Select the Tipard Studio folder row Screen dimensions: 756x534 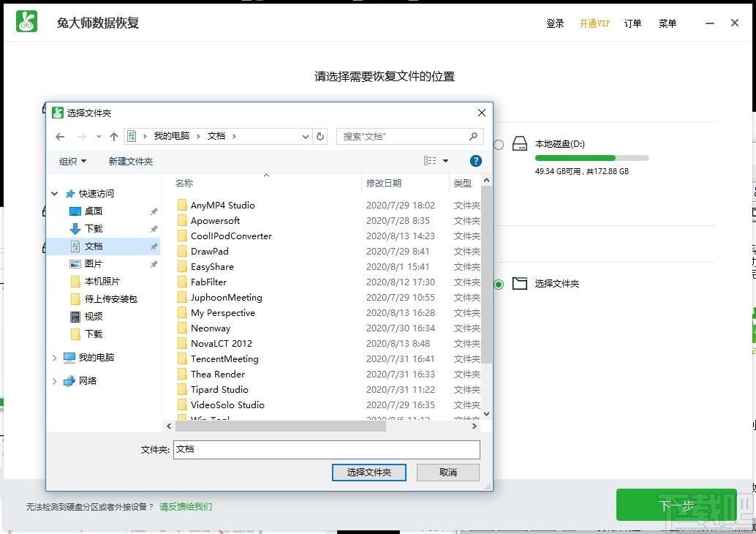point(328,390)
